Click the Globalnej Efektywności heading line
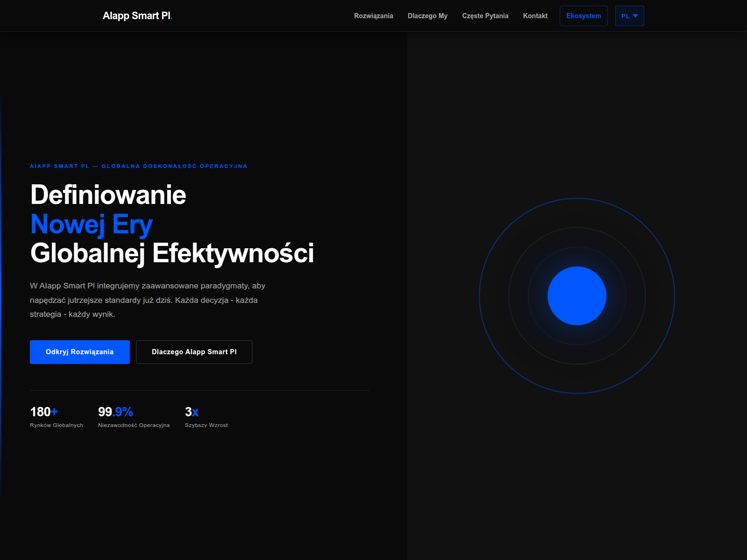747x560 pixels. point(172,253)
